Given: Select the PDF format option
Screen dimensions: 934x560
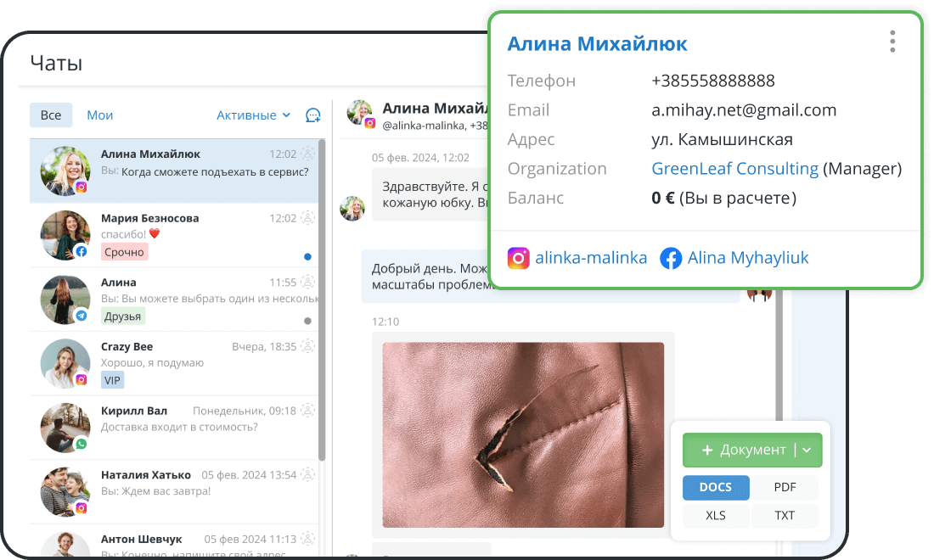Looking at the screenshot, I should (x=785, y=487).
